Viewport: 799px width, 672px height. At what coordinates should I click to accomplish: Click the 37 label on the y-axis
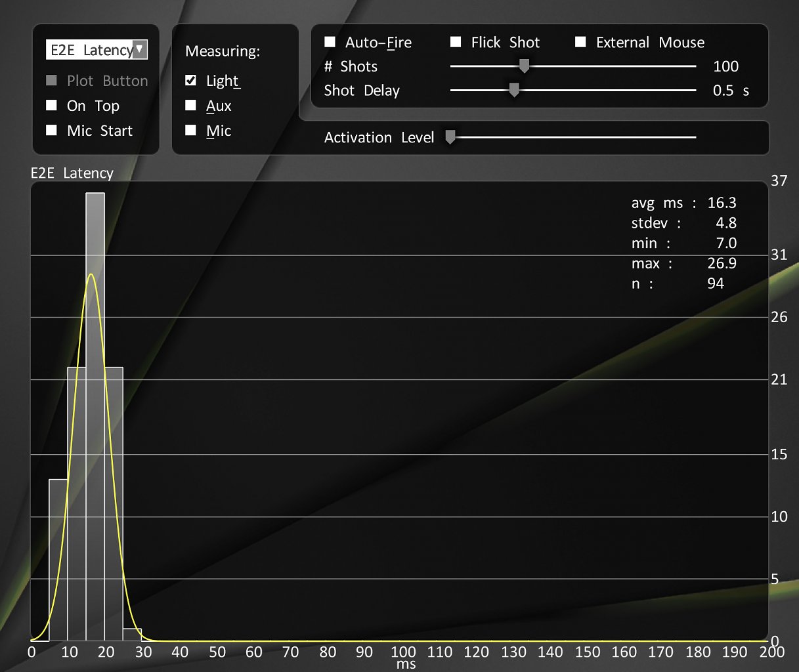click(779, 181)
